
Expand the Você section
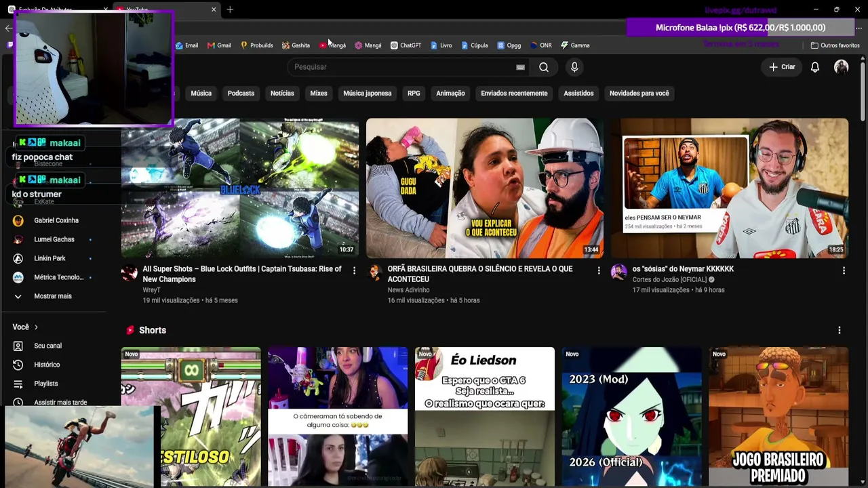25,327
